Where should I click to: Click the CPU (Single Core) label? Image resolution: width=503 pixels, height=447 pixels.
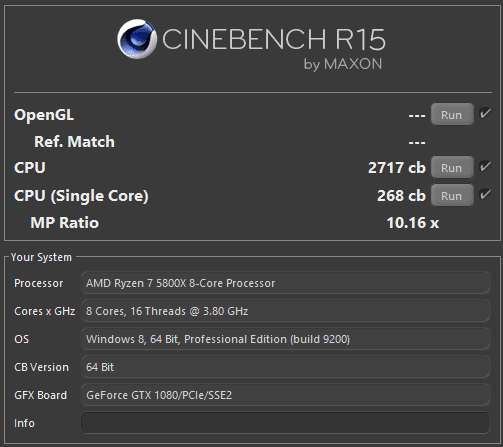81,196
